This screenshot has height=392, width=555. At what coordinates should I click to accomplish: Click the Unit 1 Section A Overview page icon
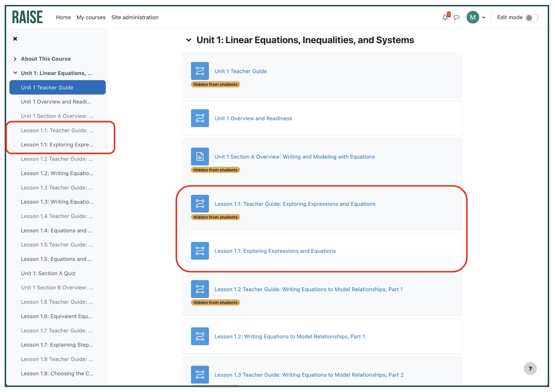tap(200, 157)
